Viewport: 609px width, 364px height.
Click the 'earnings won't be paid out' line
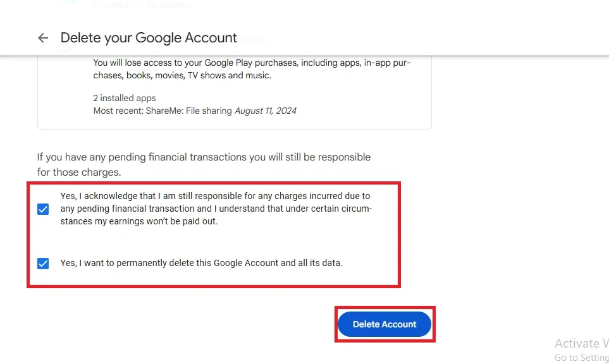point(139,221)
